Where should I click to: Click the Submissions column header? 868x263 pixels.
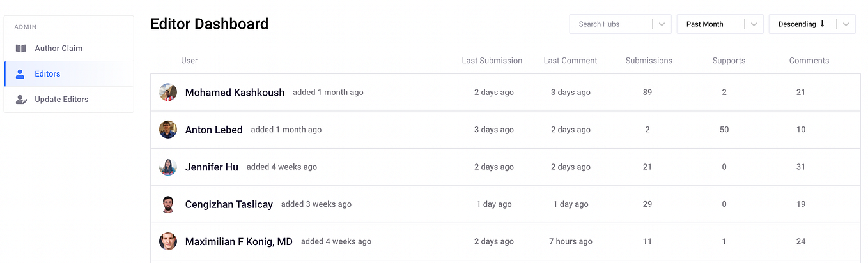coord(649,61)
